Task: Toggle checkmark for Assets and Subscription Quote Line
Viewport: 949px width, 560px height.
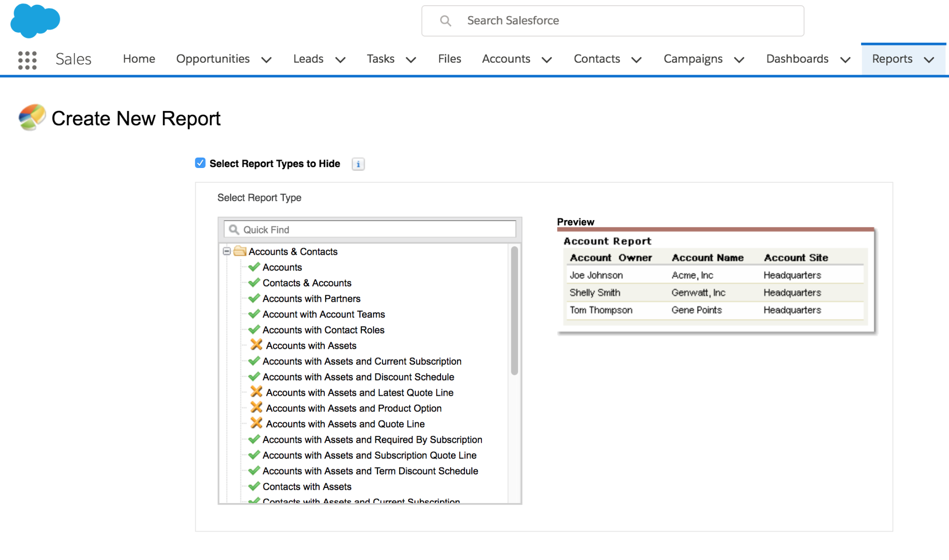Action: [254, 455]
